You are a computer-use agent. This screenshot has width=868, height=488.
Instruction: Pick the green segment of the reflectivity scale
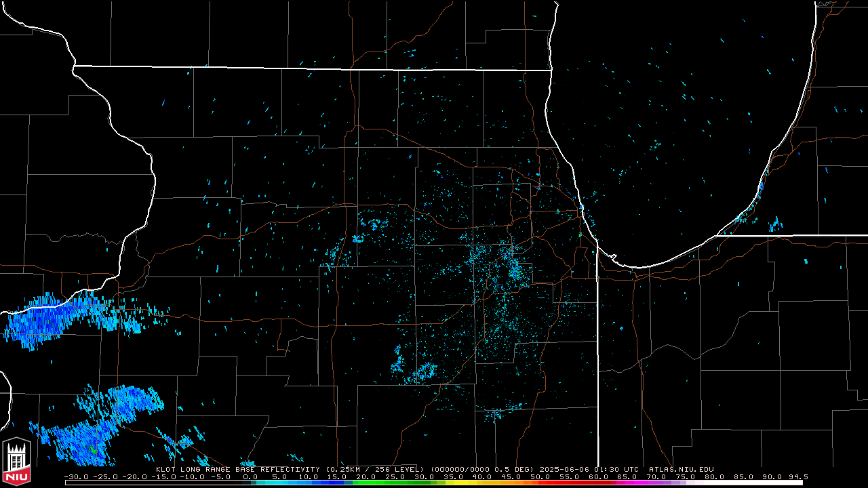tap(392, 483)
